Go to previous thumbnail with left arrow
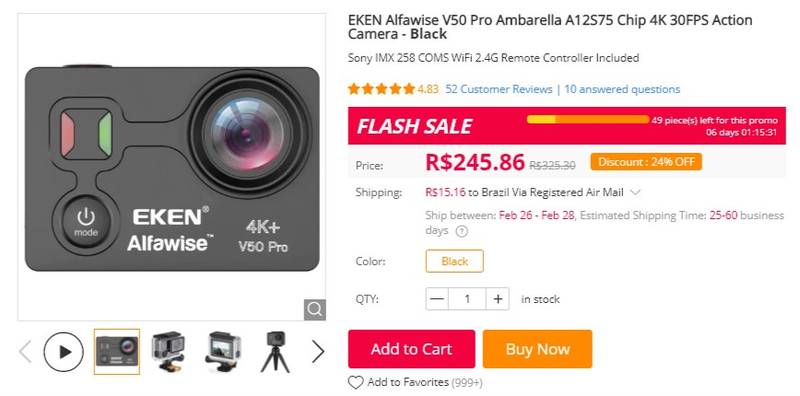This screenshot has width=800, height=396. click(26, 352)
